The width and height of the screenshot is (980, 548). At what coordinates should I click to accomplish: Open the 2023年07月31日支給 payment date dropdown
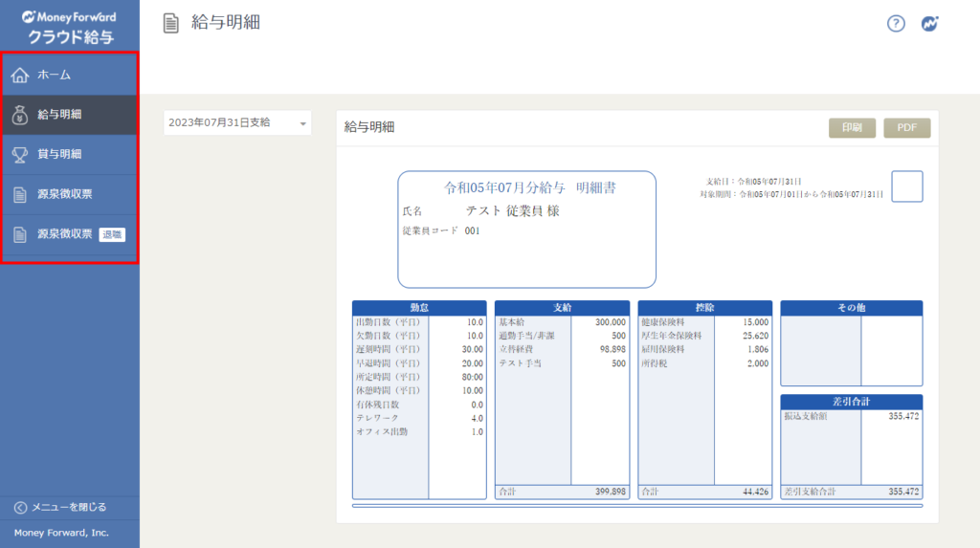coord(237,123)
